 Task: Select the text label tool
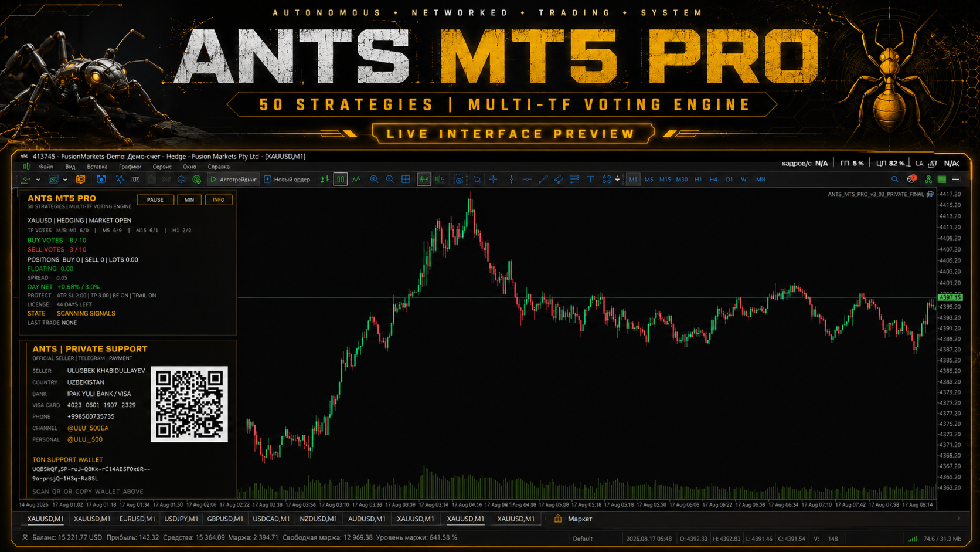(590, 180)
